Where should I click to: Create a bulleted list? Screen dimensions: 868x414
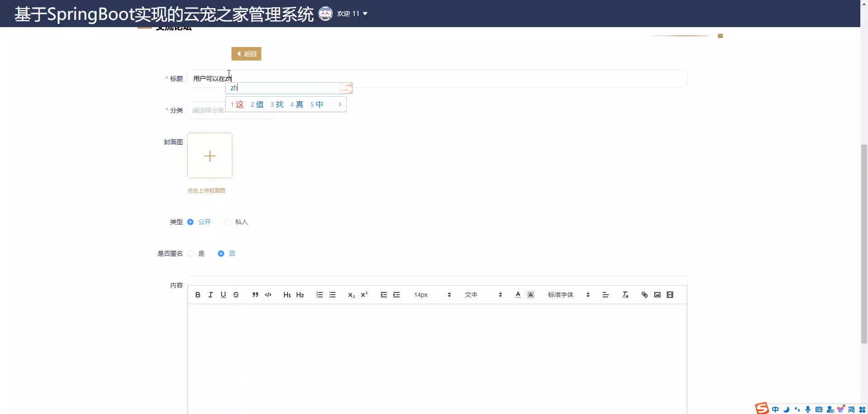coord(332,295)
